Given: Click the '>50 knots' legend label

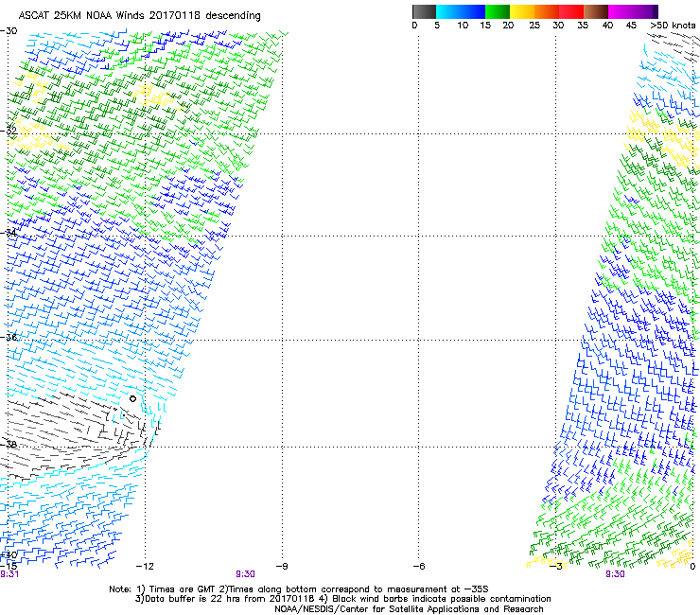Looking at the screenshot, I should pyautogui.click(x=673, y=26).
